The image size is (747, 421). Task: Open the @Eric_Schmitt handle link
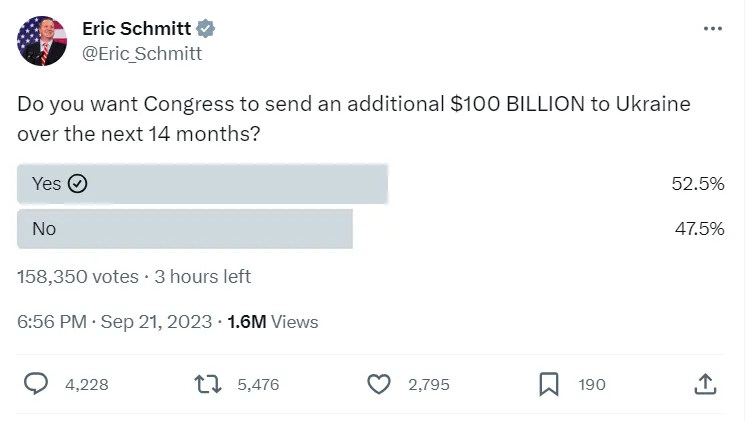coord(142,54)
